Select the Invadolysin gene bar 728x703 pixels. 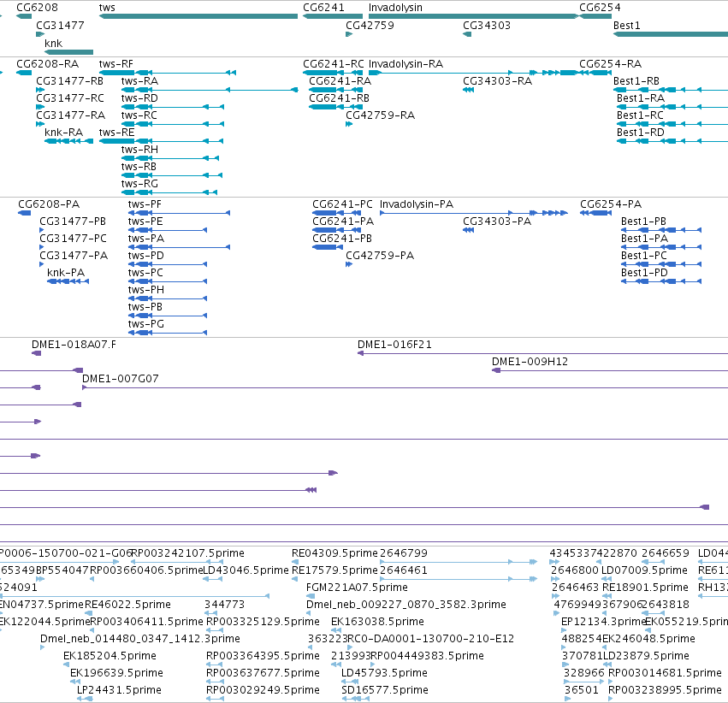pyautogui.click(x=474, y=16)
